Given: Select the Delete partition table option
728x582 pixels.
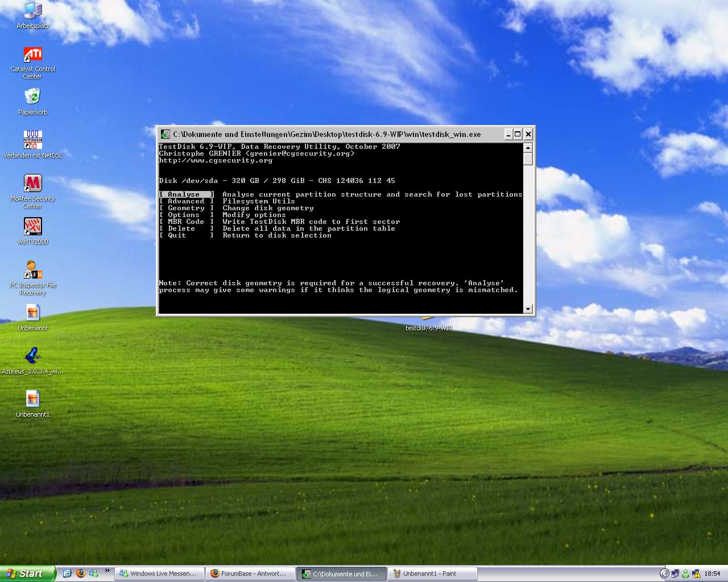Looking at the screenshot, I should (x=187, y=228).
